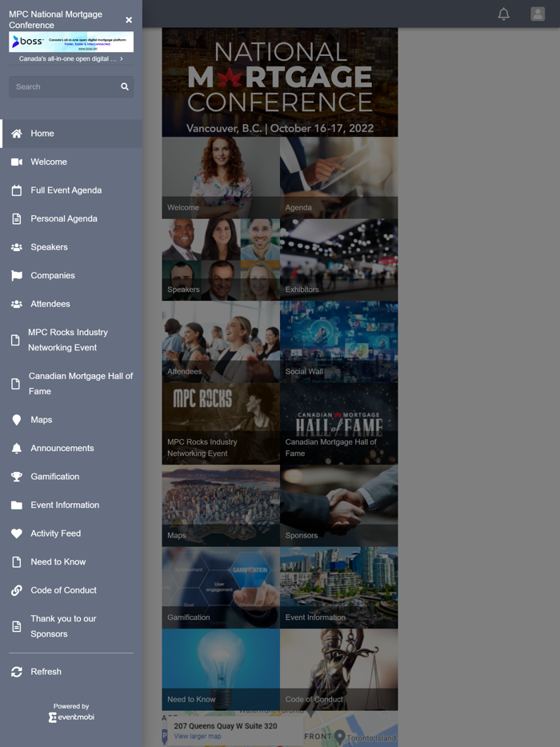Open Maps in the sidebar
Image resolution: width=560 pixels, height=747 pixels.
[71, 420]
